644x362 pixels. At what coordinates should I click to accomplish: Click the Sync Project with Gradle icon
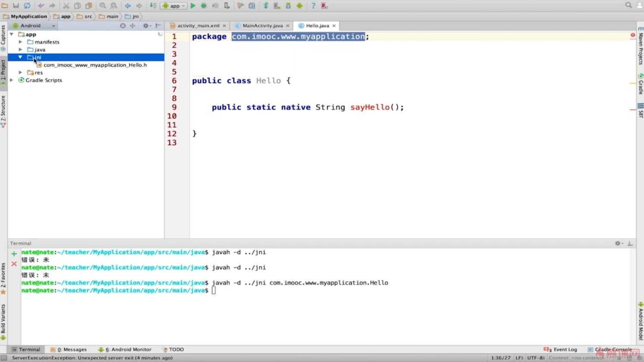(x=266, y=6)
